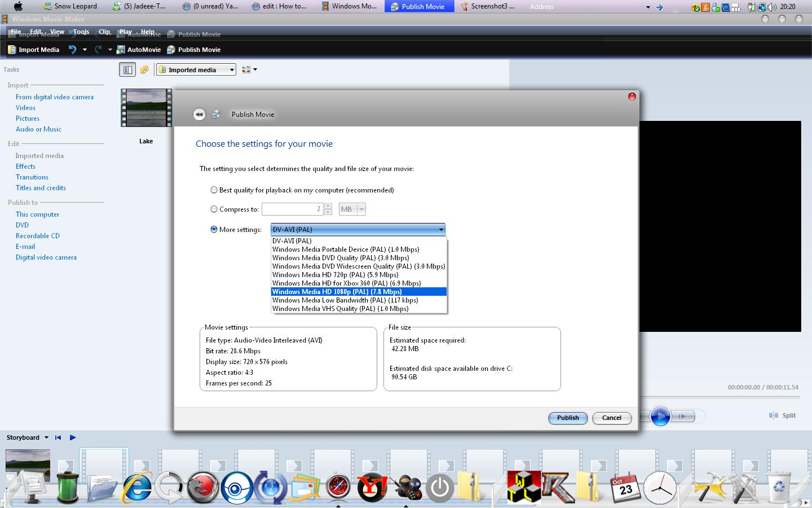Rewind the storyboard to start
Image resolution: width=812 pixels, height=508 pixels.
tap(58, 437)
